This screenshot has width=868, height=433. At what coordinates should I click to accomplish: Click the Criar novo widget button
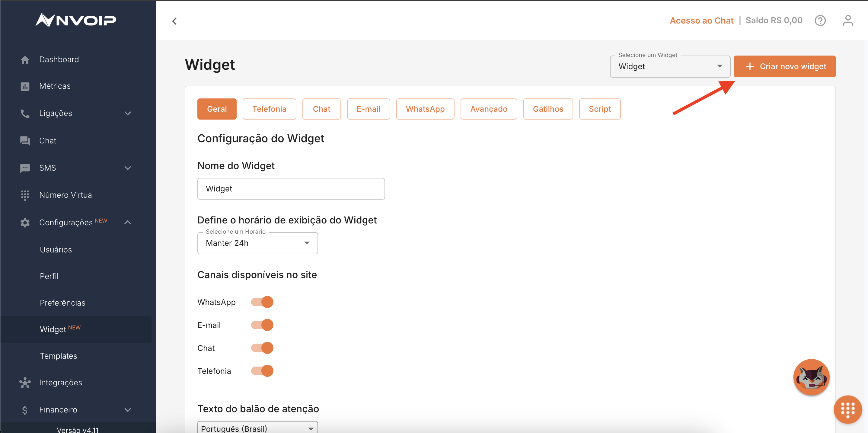point(784,66)
